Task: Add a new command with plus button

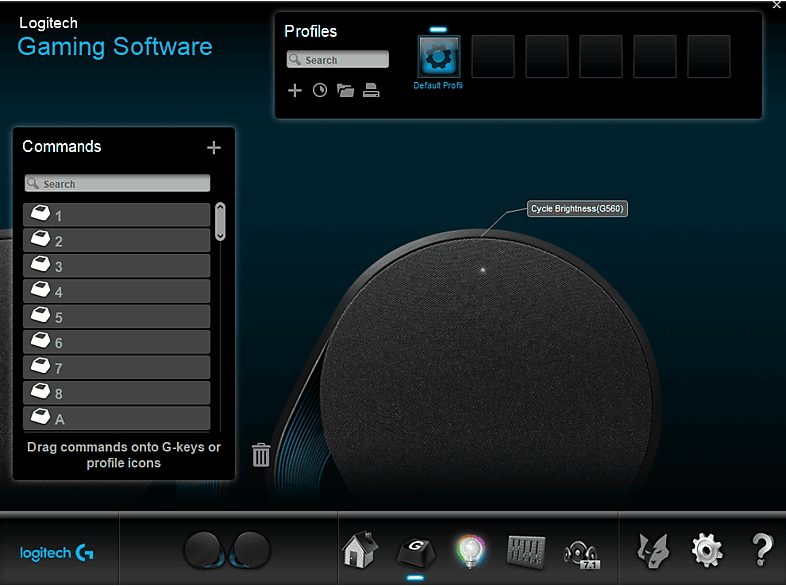Action: (213, 148)
